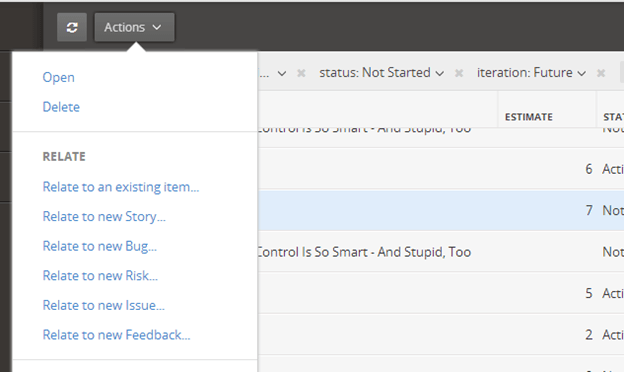Select Relate to new Story
Image resolution: width=624 pixels, height=372 pixels.
104,216
